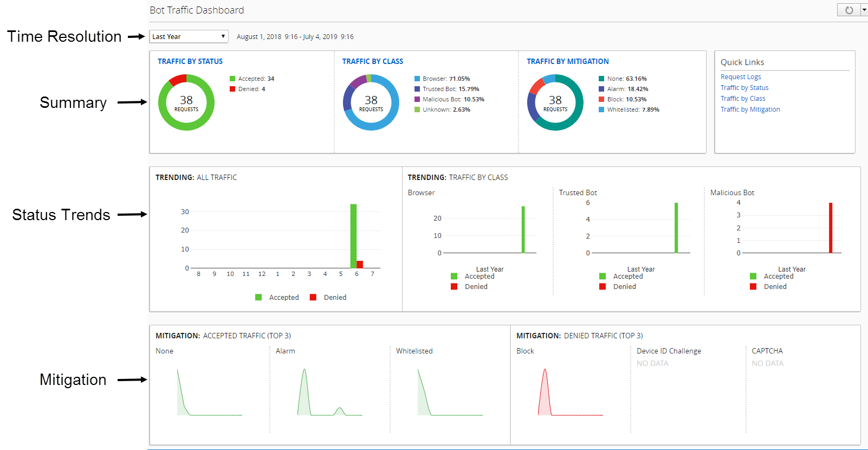This screenshot has width=868, height=450.
Task: Click the refresh icon button
Action: coord(848,10)
